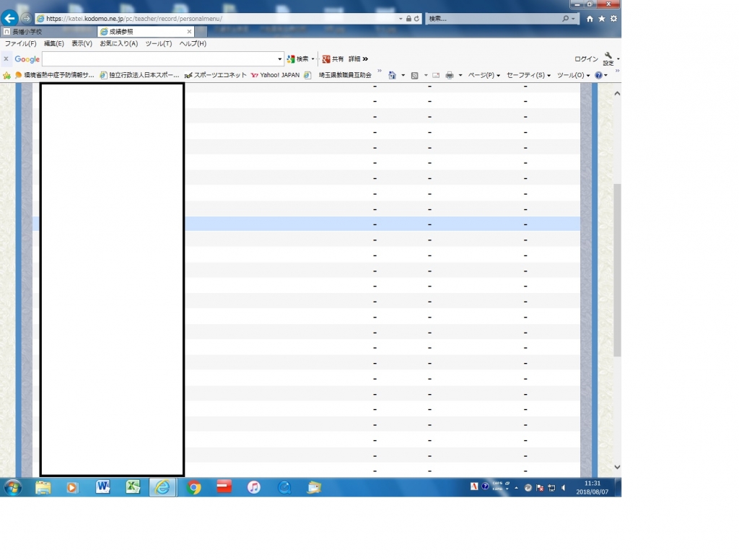The height and width of the screenshot is (560, 739).
Task: Click the browser Back arrow button
Action: 9,18
